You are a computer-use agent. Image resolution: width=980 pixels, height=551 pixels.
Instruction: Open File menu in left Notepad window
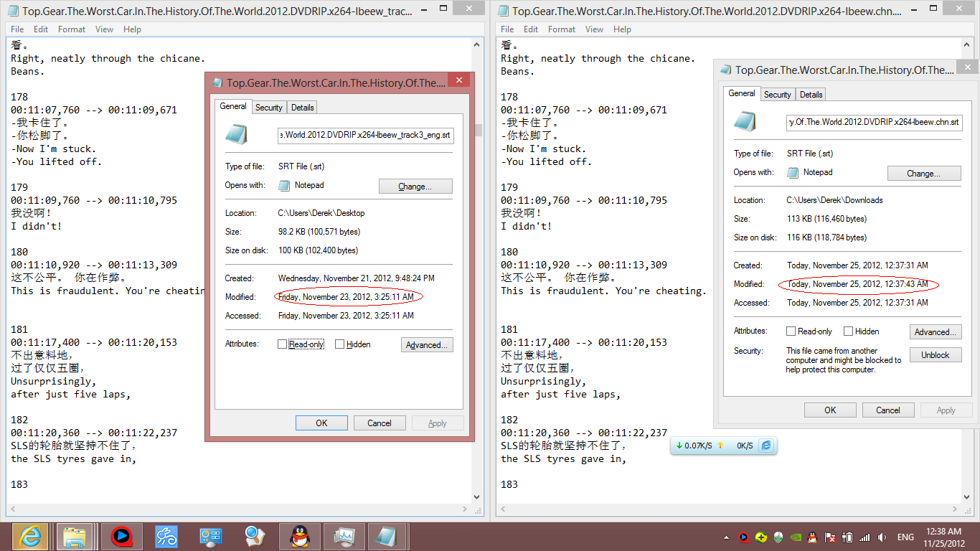pos(17,29)
